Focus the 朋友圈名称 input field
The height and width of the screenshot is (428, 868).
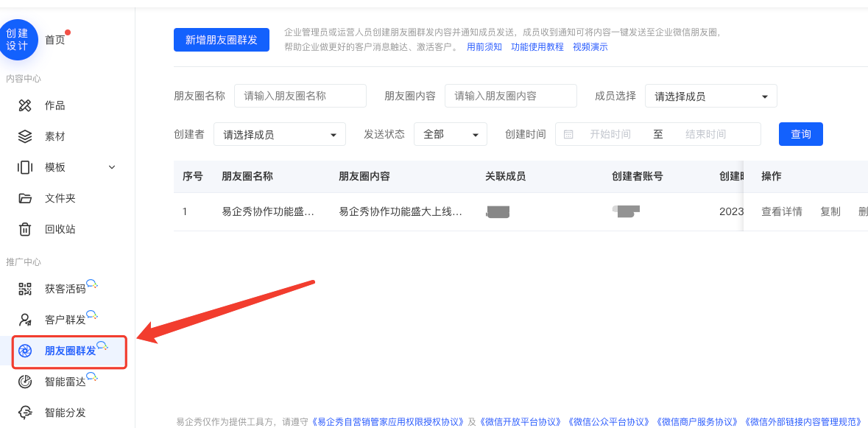click(300, 96)
